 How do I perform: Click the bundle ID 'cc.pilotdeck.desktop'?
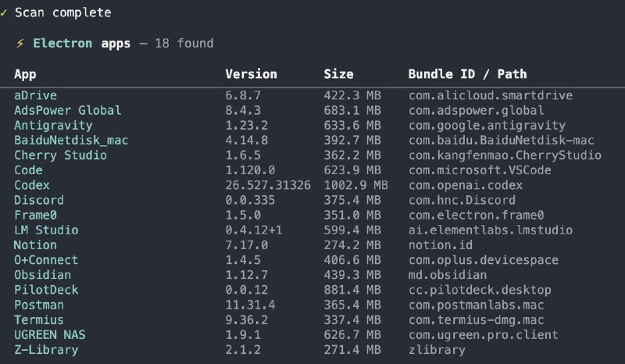(x=480, y=290)
